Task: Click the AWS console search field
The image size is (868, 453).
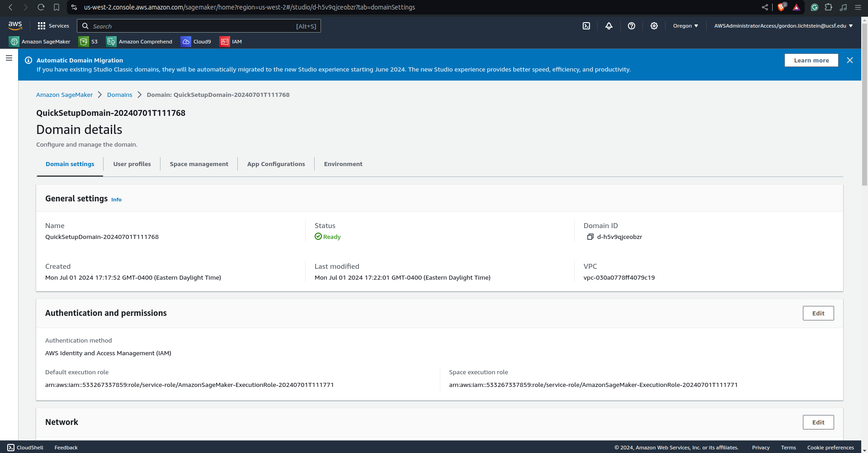Action: 199,26
